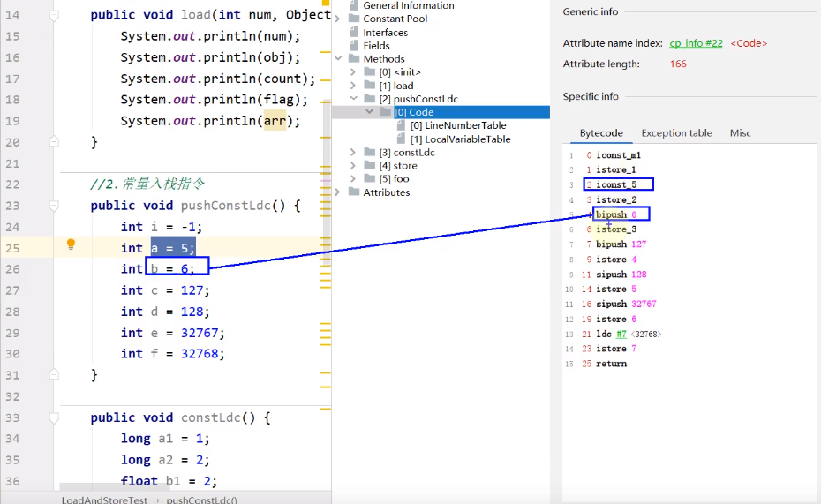
Task: Toggle the closing fold marker at line 31
Action: pyautogui.click(x=53, y=374)
